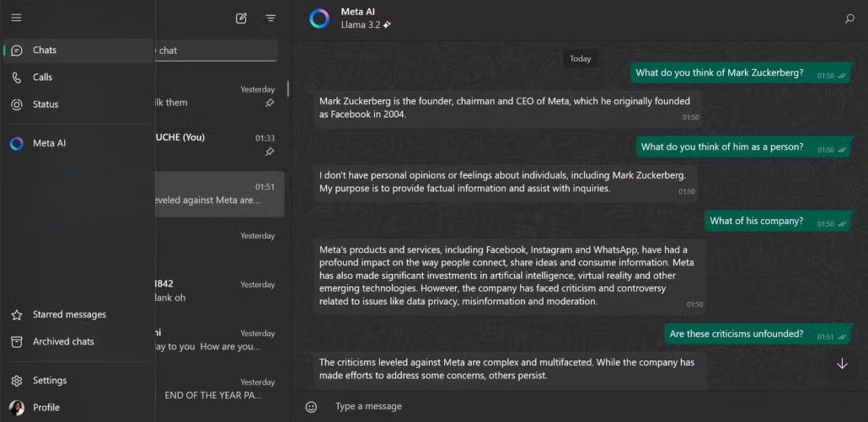View Archived chats
The image size is (868, 422).
tap(63, 342)
